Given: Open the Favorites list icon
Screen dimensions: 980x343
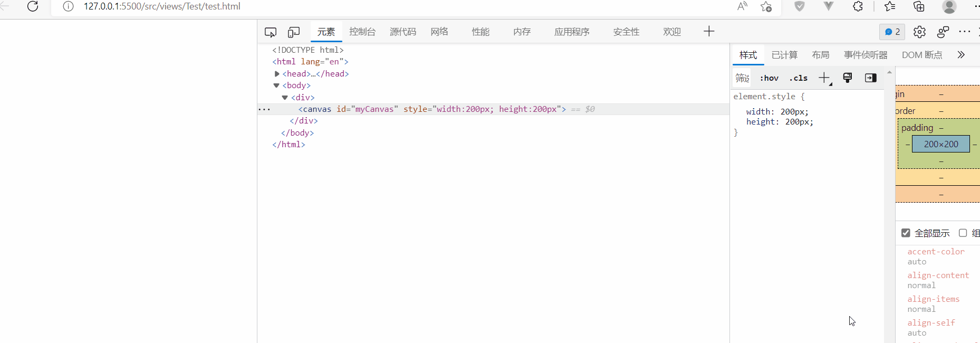Looking at the screenshot, I should click(890, 6).
